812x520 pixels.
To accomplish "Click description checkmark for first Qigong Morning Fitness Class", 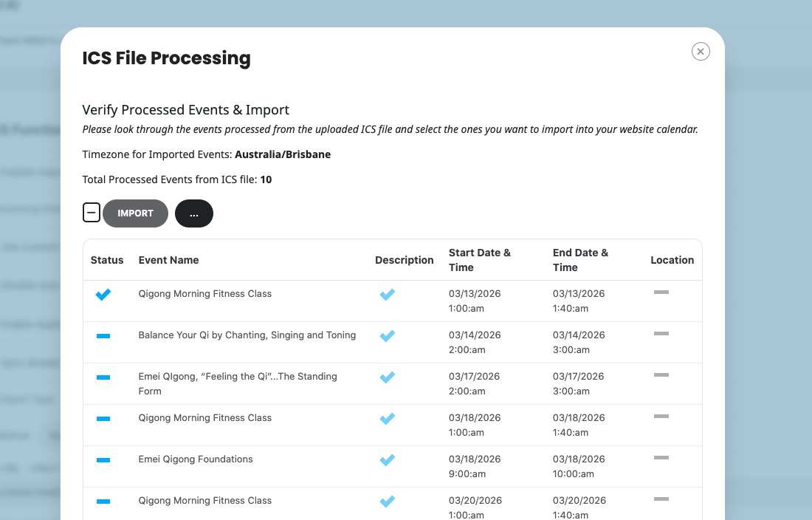I will (388, 295).
